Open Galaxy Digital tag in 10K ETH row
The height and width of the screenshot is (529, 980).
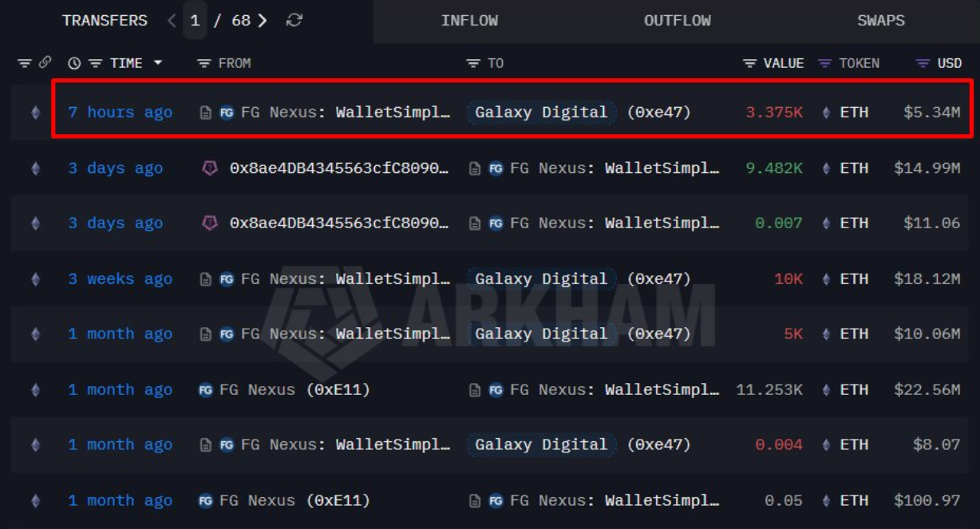(x=541, y=279)
